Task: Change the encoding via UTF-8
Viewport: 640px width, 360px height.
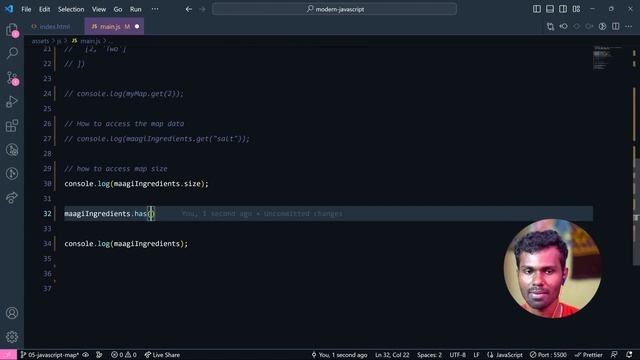Action: 458,355
